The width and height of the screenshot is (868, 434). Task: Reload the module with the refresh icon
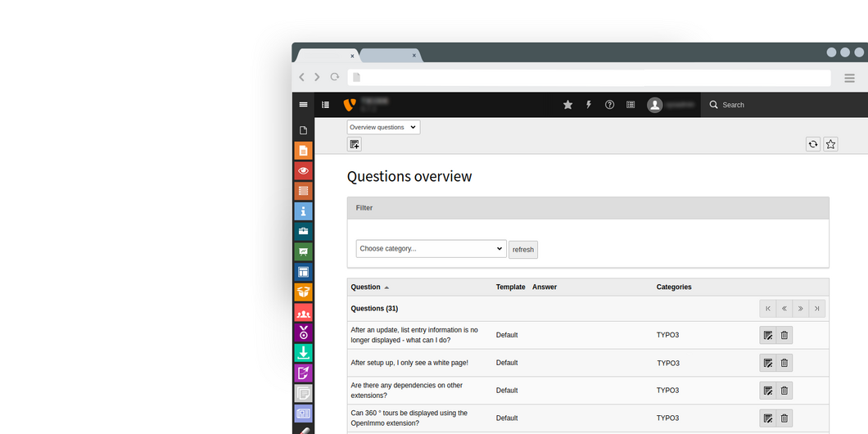pyautogui.click(x=812, y=144)
